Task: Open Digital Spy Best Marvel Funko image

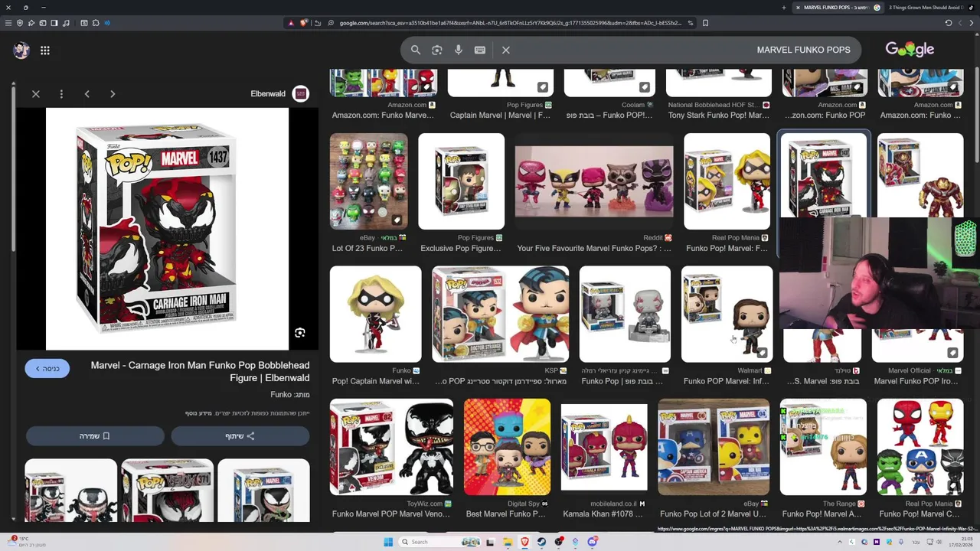Action: (x=507, y=447)
